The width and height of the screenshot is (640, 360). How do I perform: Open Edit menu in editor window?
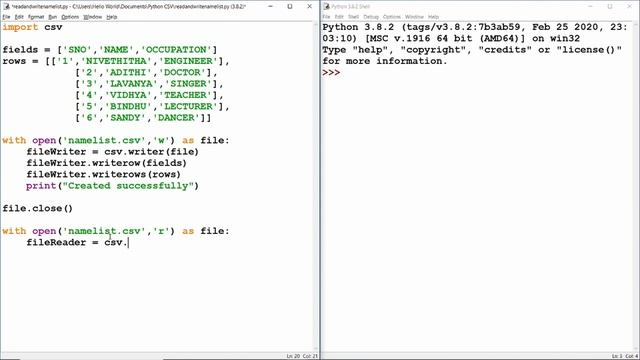[x=19, y=17]
